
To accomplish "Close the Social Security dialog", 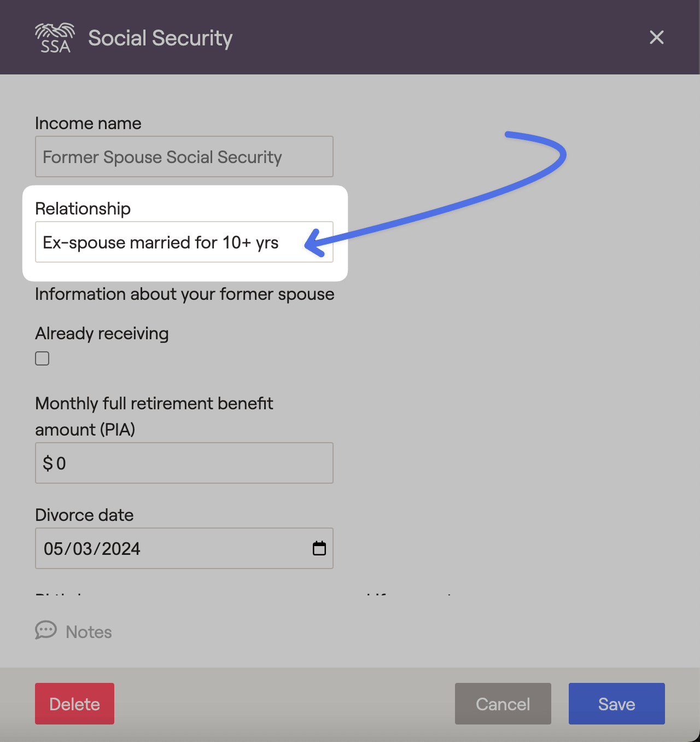I will pyautogui.click(x=656, y=37).
